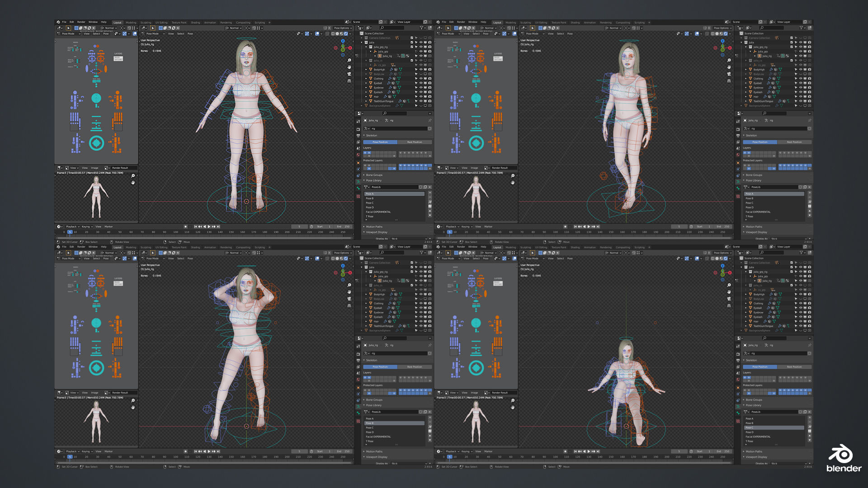Click the zoom magnifier gizmo in top-left window's 3D viewport
The width and height of the screenshot is (868, 488).
pyautogui.click(x=349, y=60)
